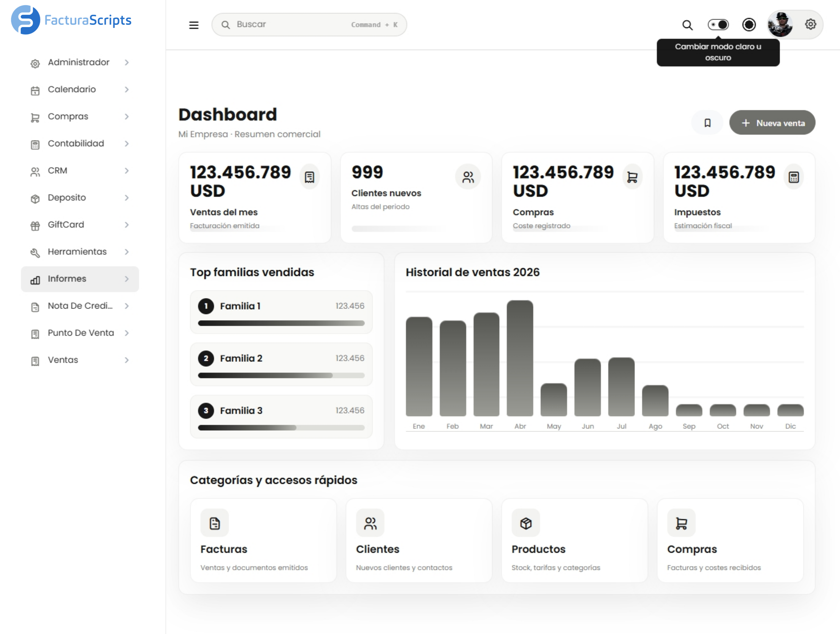Expand the Administrador menu chevron

click(127, 62)
